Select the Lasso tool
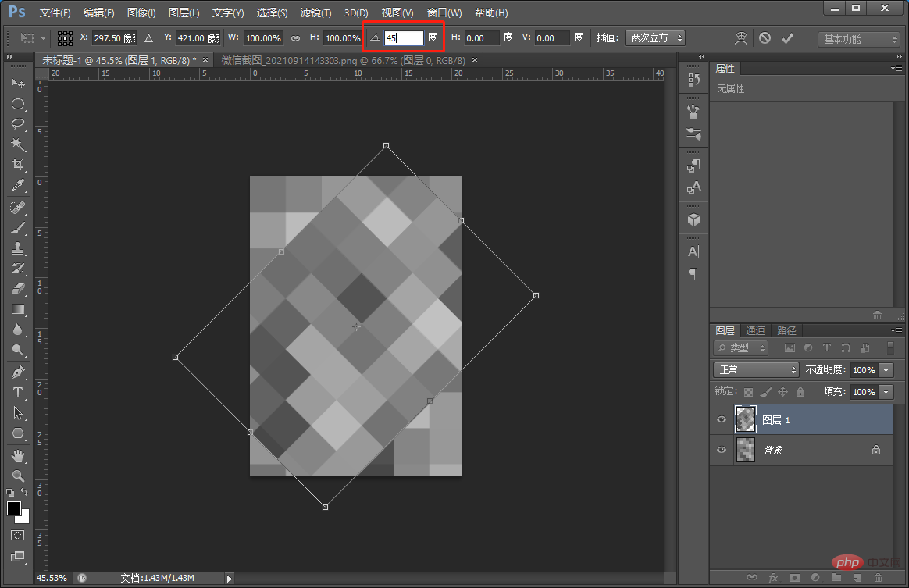The width and height of the screenshot is (909, 588). (18, 123)
